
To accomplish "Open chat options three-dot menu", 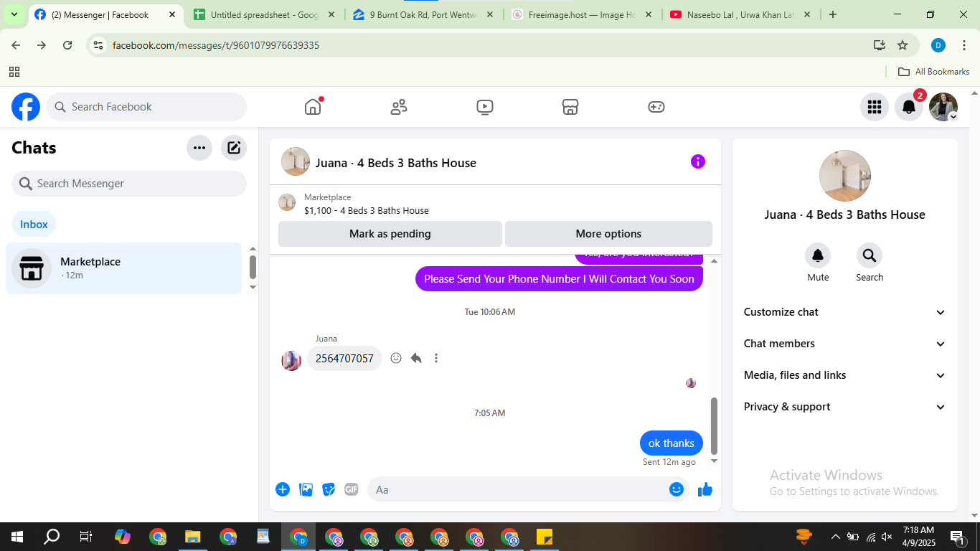I will pyautogui.click(x=199, y=148).
